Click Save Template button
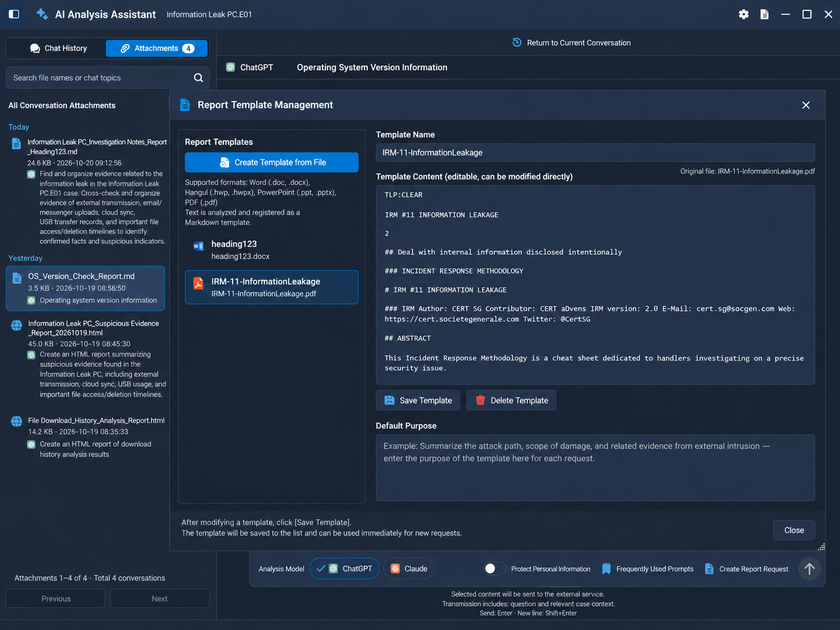 pyautogui.click(x=418, y=400)
